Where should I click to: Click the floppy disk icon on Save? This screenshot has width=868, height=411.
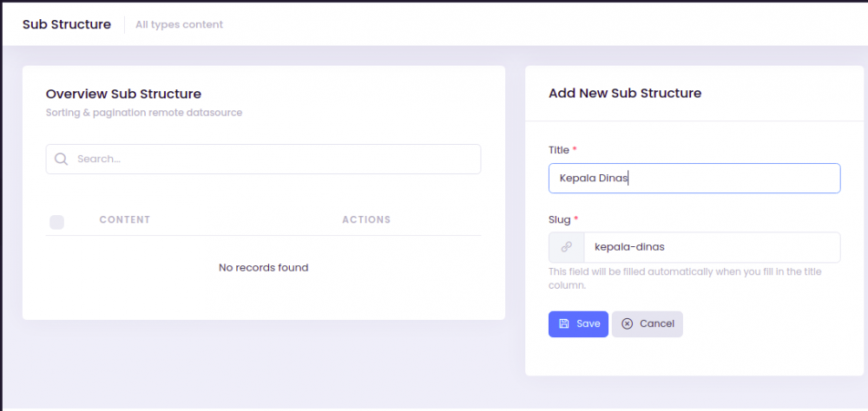[x=564, y=323]
